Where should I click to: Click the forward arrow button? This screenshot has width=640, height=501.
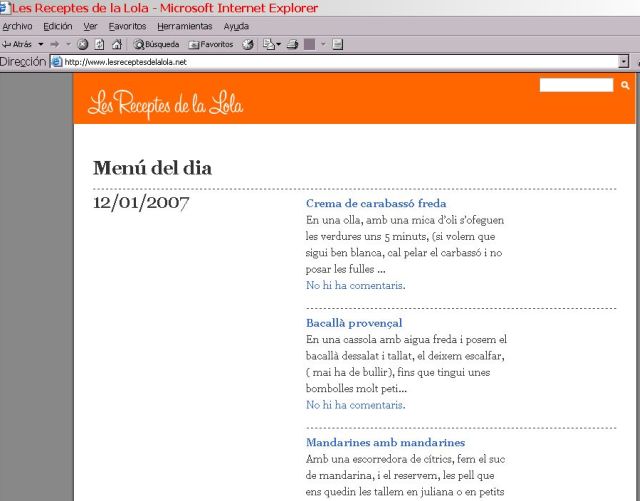[x=55, y=44]
